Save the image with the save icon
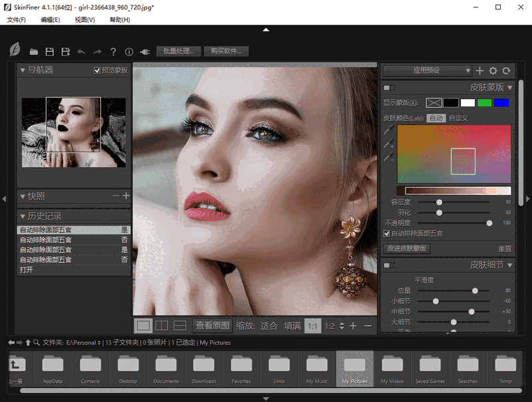 pyautogui.click(x=50, y=52)
